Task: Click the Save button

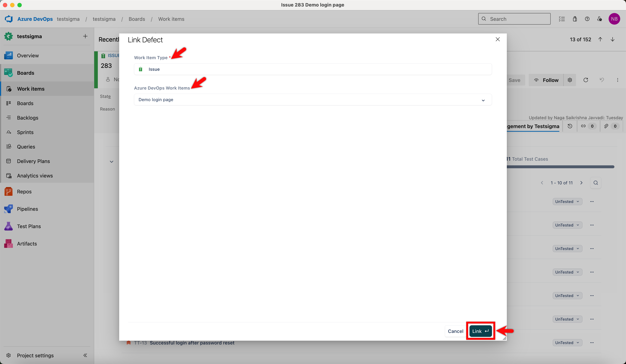Action: click(x=514, y=80)
